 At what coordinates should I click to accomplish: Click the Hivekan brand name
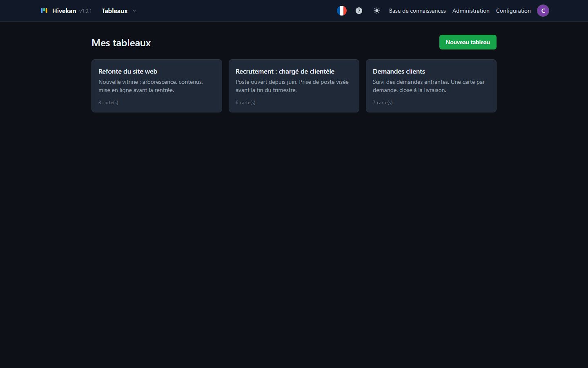tap(64, 11)
